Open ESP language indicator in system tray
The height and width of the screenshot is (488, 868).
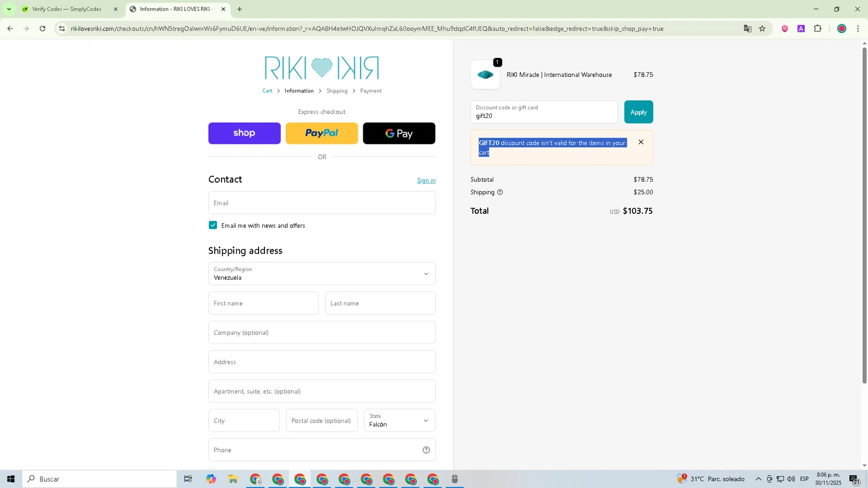pyautogui.click(x=804, y=479)
